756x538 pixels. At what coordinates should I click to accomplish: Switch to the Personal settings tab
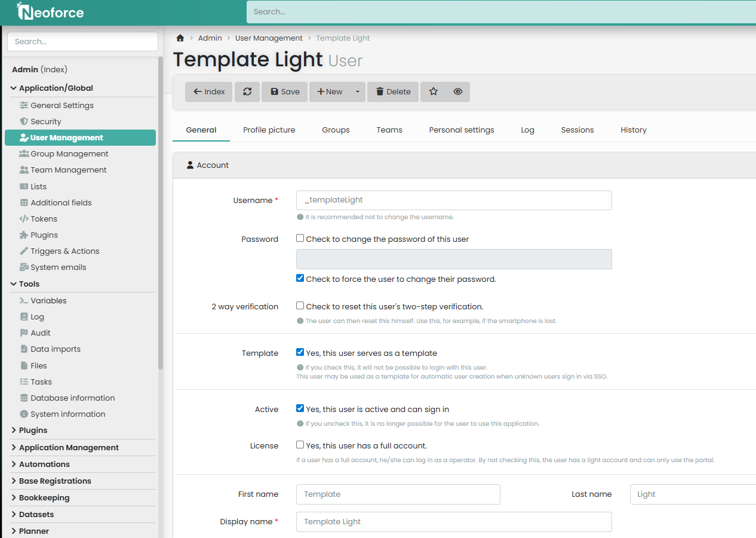click(x=462, y=130)
